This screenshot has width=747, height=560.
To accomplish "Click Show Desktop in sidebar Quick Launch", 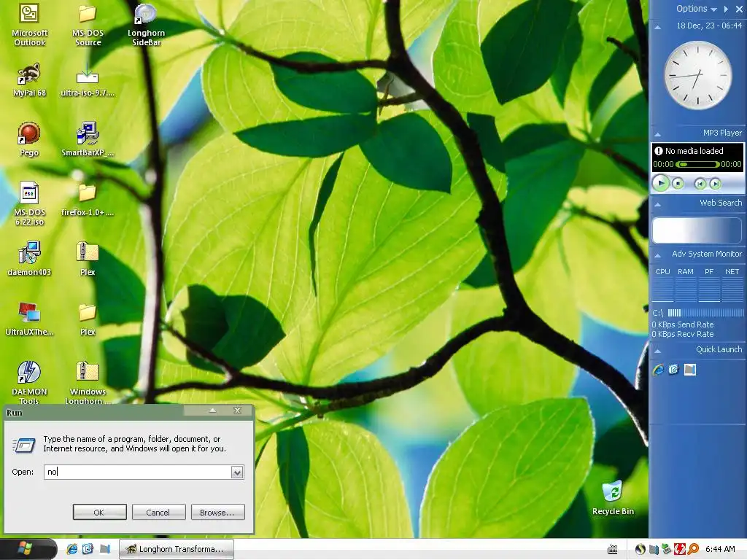I will (690, 370).
